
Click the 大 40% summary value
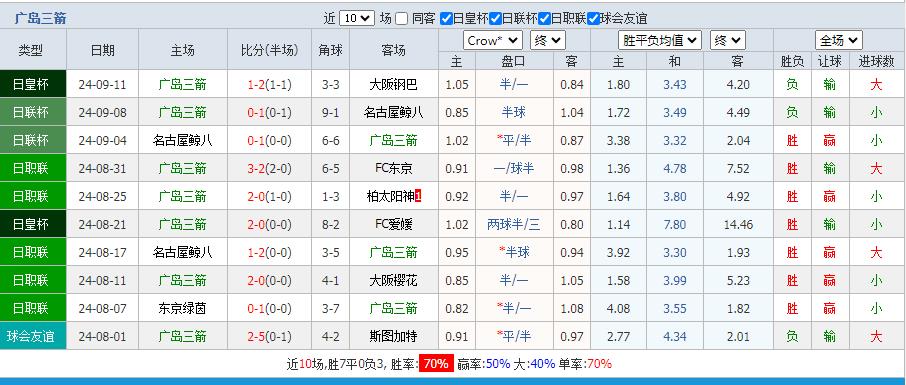click(x=543, y=364)
